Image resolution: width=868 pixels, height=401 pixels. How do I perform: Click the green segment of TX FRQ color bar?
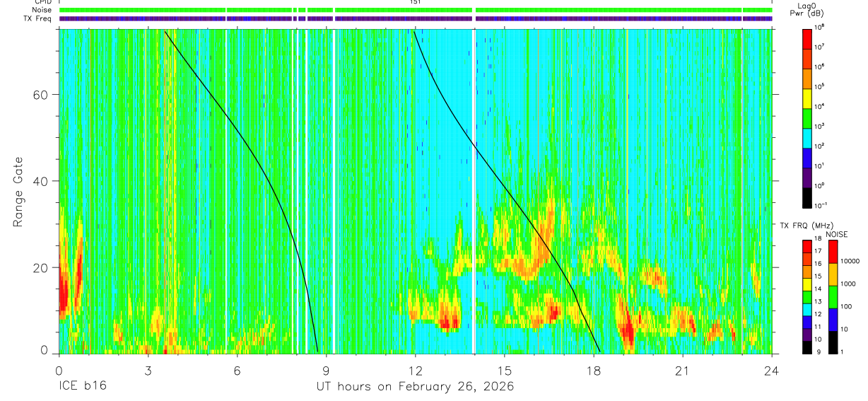click(807, 296)
